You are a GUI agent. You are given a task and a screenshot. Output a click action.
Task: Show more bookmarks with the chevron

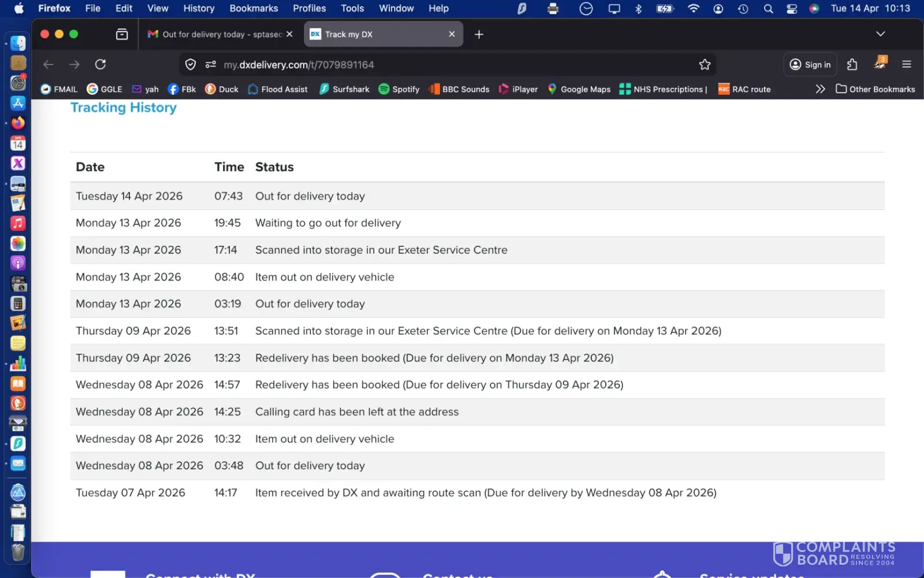tap(820, 89)
